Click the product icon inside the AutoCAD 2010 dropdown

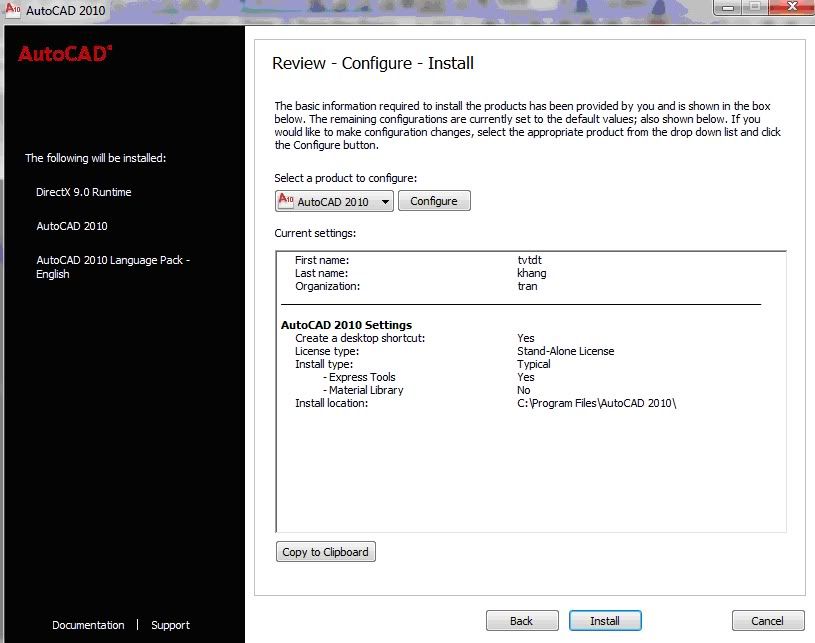pyautogui.click(x=286, y=201)
